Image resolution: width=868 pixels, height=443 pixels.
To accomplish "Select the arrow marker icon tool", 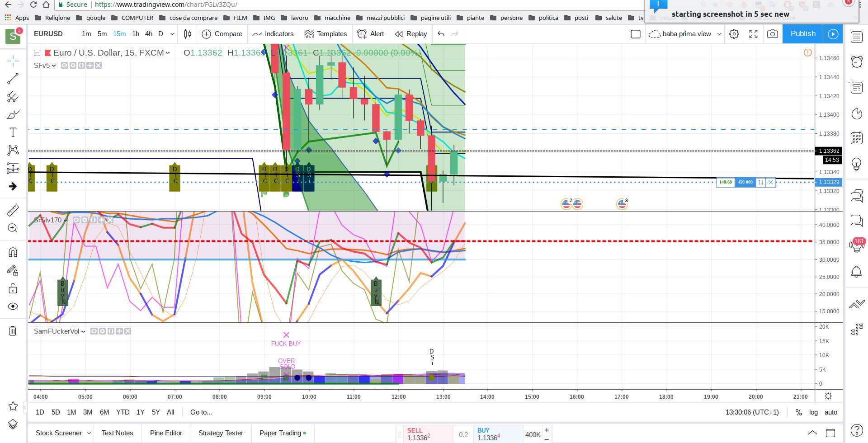I will [x=13, y=186].
